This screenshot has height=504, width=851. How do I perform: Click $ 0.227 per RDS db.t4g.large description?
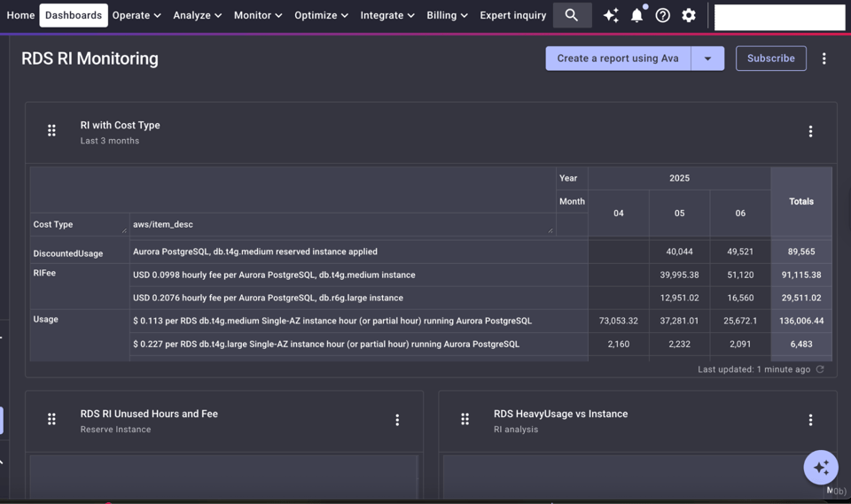(x=358, y=344)
